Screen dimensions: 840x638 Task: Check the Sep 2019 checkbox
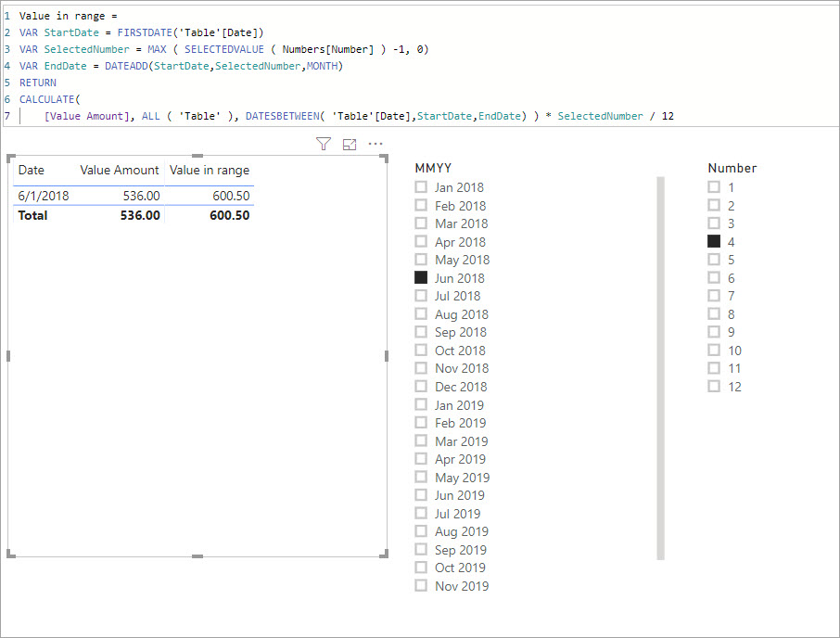click(421, 549)
